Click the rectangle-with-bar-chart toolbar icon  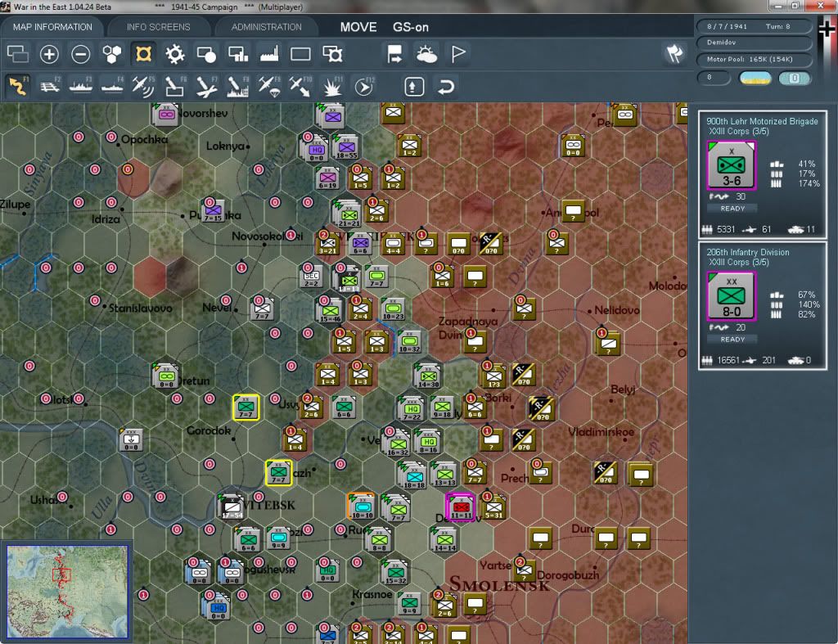coord(238,54)
